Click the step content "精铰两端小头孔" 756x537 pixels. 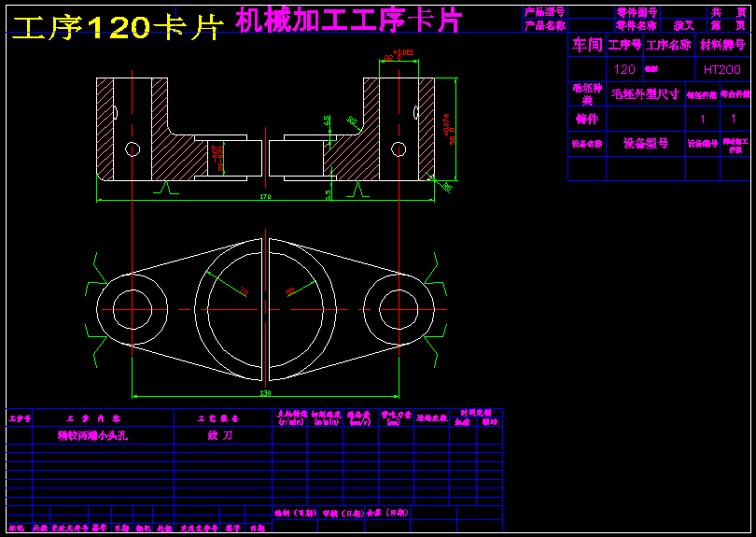coord(92,435)
